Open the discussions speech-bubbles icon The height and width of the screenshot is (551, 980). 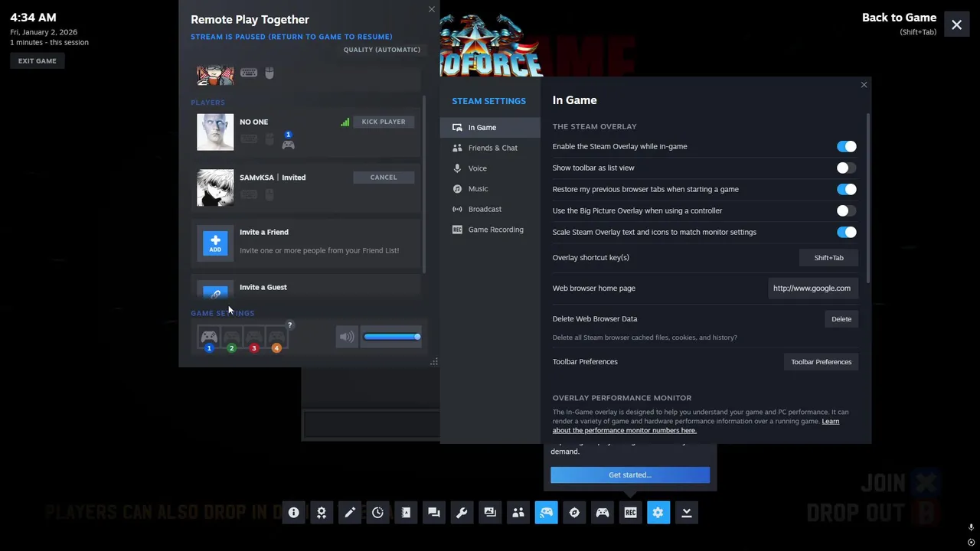coord(434,513)
